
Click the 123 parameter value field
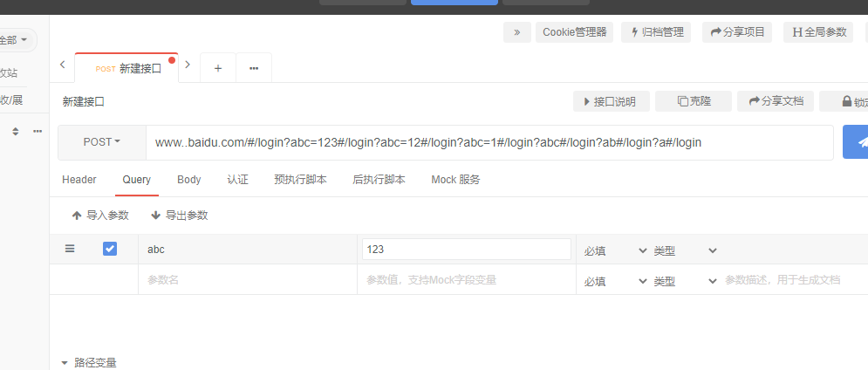coord(466,250)
